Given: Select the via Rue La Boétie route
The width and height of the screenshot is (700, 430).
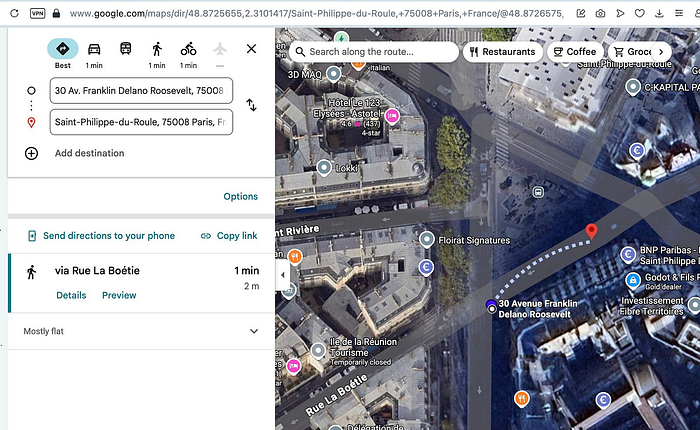Looking at the screenshot, I should (141, 283).
